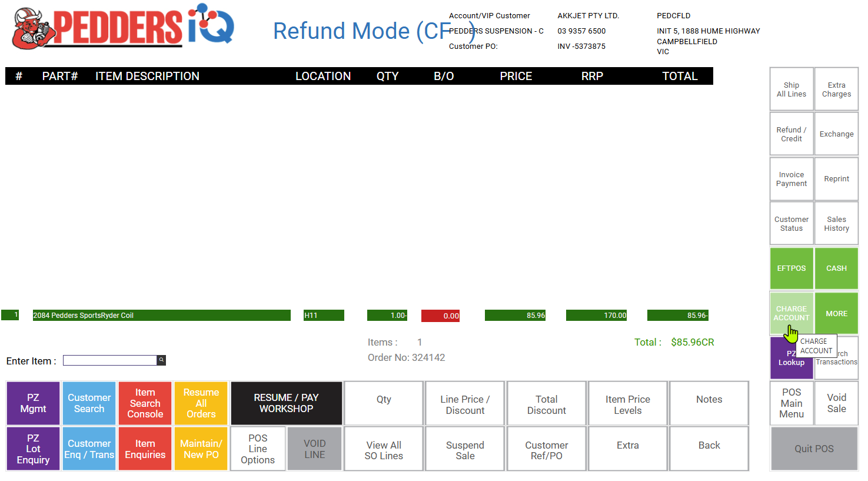
Task: Click the Extra button
Action: [628, 449]
